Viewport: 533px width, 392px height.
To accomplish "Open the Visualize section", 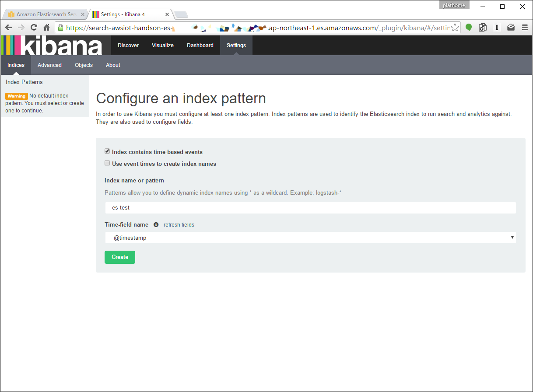I will point(163,45).
